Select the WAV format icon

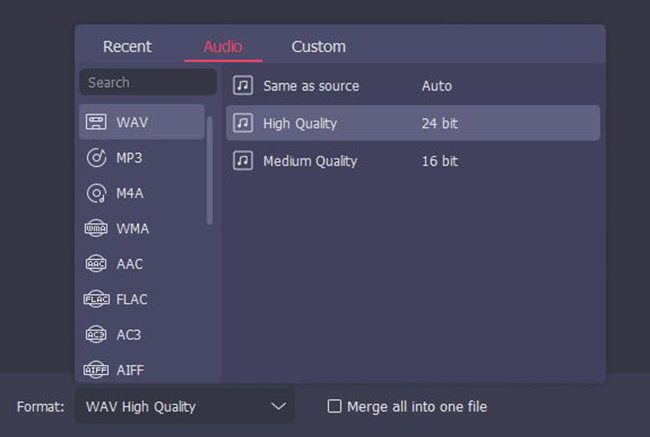click(96, 122)
